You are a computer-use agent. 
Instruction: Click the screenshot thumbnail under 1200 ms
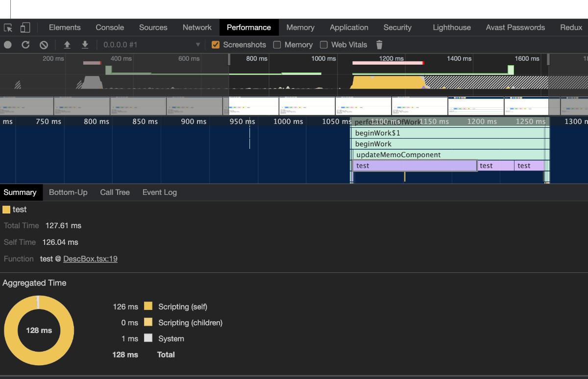[x=419, y=106]
